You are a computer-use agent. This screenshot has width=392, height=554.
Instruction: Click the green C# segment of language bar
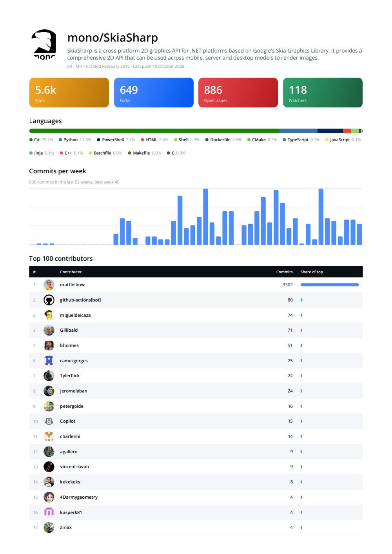[x=154, y=131]
